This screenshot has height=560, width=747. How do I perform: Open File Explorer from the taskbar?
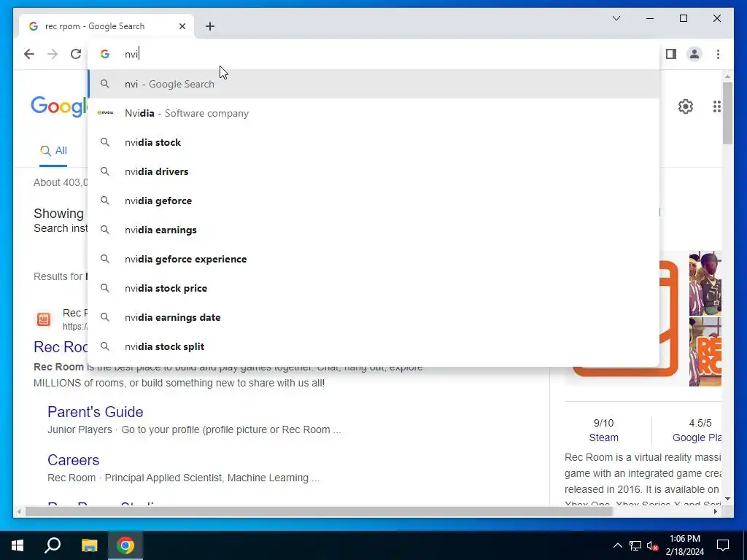point(89,545)
